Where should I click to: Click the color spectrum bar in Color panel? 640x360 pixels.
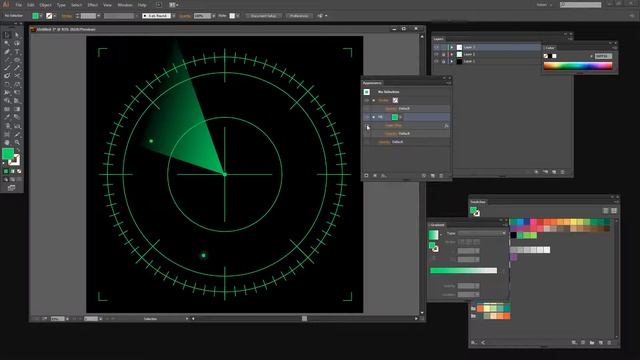click(x=578, y=66)
